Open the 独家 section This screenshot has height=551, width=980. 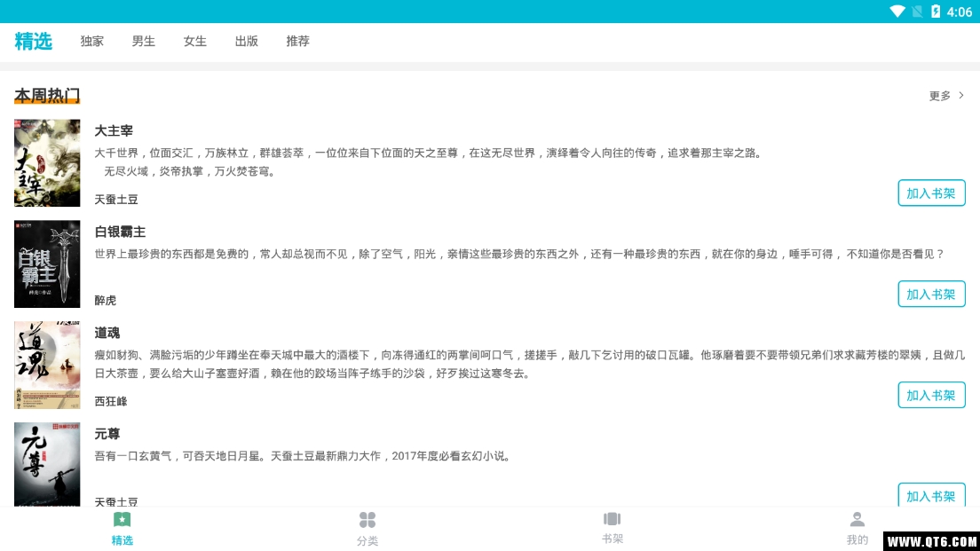point(91,41)
